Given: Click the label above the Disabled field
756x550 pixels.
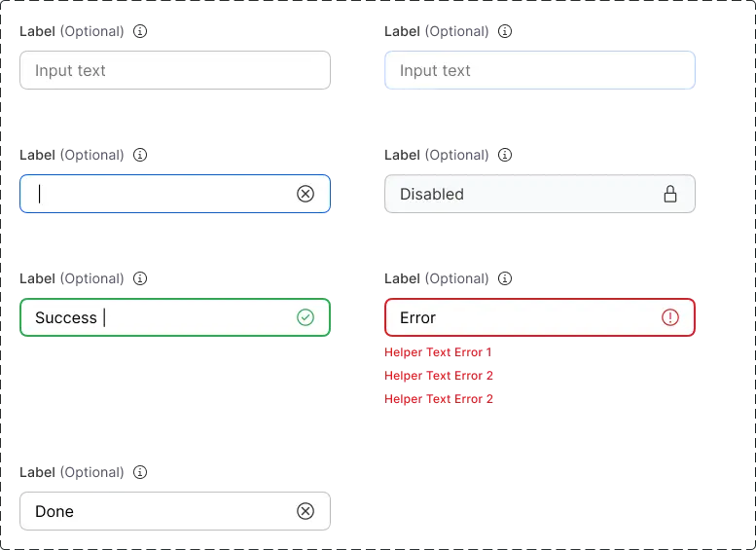Looking at the screenshot, I should point(436,155).
